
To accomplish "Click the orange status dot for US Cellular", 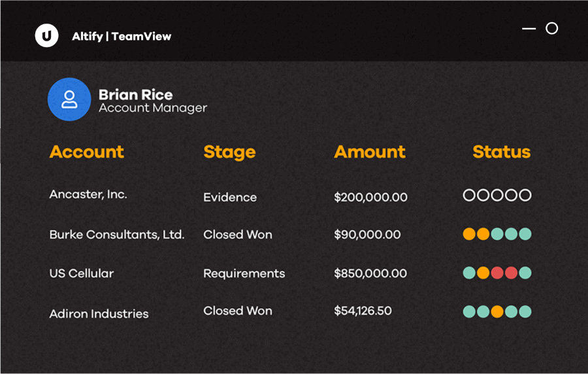I will pos(483,273).
